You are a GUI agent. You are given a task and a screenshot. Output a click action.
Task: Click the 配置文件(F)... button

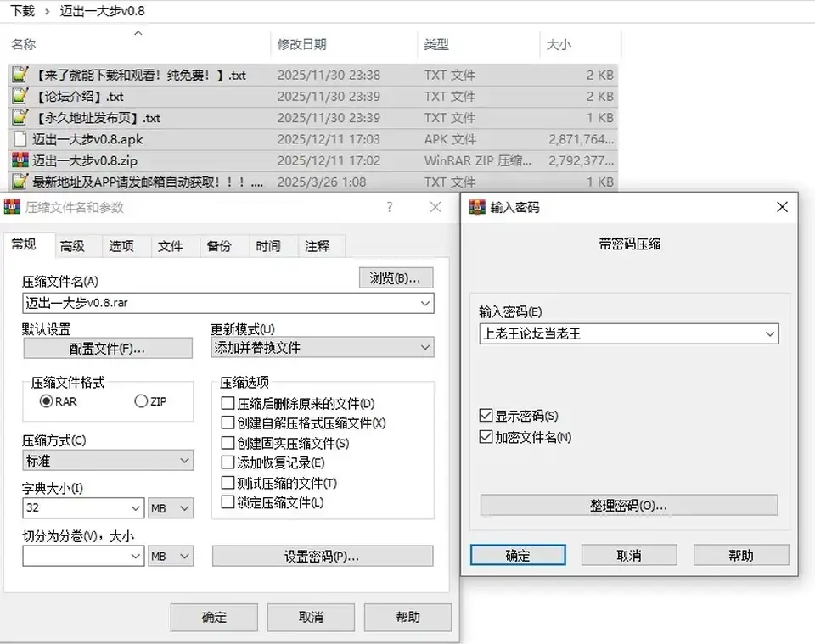click(x=108, y=348)
